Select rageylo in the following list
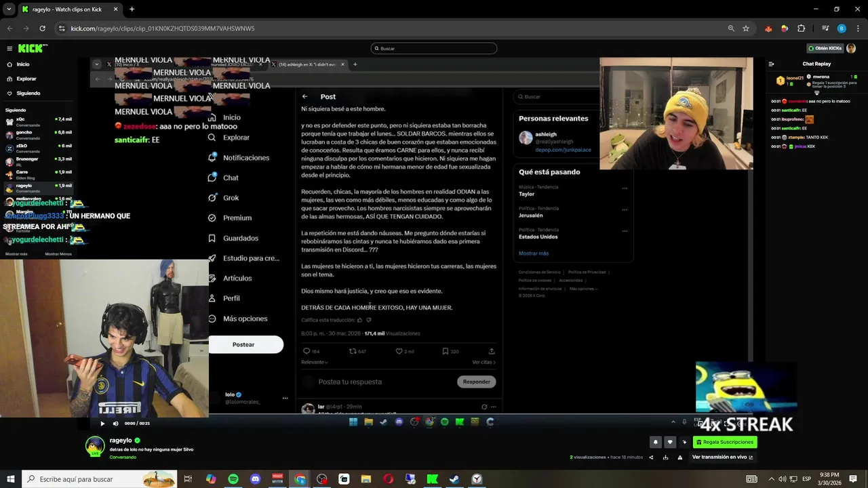The width and height of the screenshot is (868, 488). click(39, 188)
